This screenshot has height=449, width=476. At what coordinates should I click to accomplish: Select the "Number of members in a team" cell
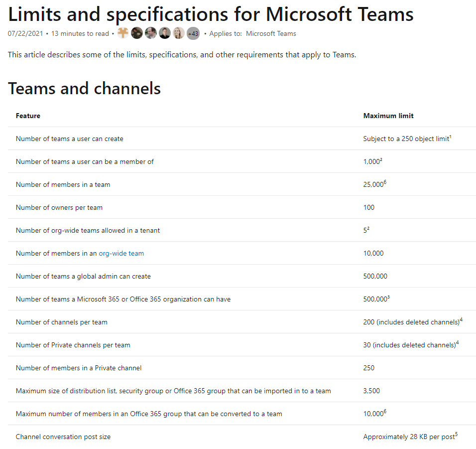coord(63,185)
